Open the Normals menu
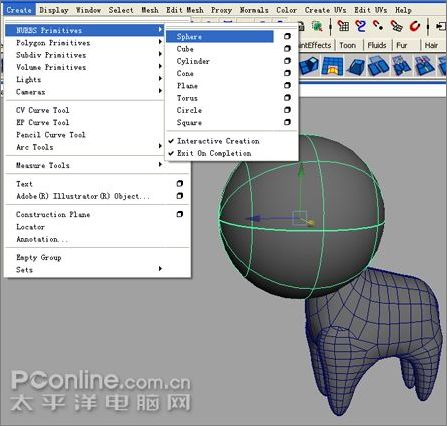Screen dimensions: 447x426 coord(254,10)
